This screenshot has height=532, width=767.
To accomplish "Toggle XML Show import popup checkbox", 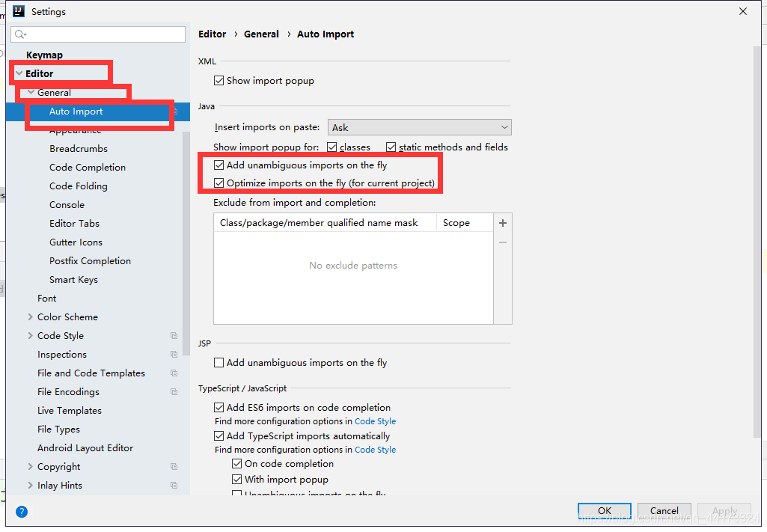I will coord(219,81).
